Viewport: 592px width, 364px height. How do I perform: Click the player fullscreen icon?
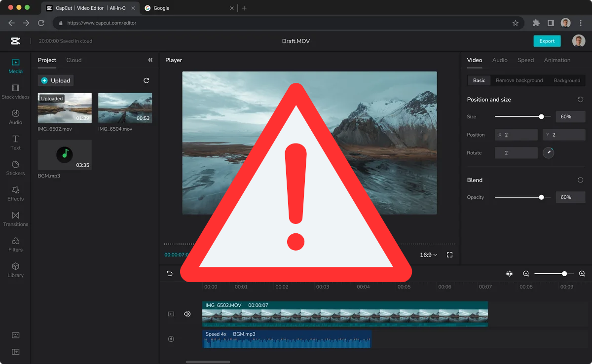click(x=449, y=255)
